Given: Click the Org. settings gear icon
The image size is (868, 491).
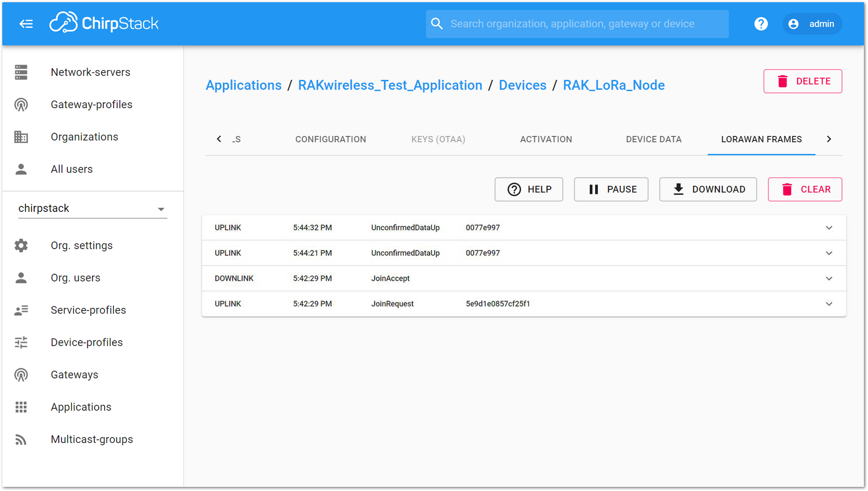Looking at the screenshot, I should point(21,245).
